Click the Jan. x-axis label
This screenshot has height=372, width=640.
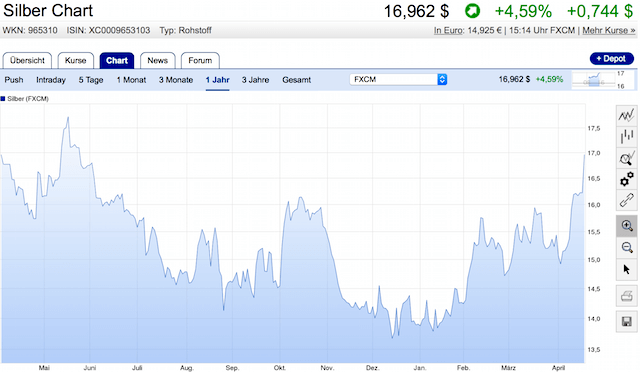[420, 368]
